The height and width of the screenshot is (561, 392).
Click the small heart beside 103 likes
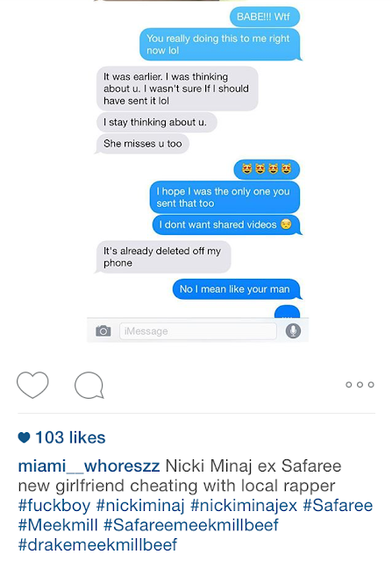24,437
